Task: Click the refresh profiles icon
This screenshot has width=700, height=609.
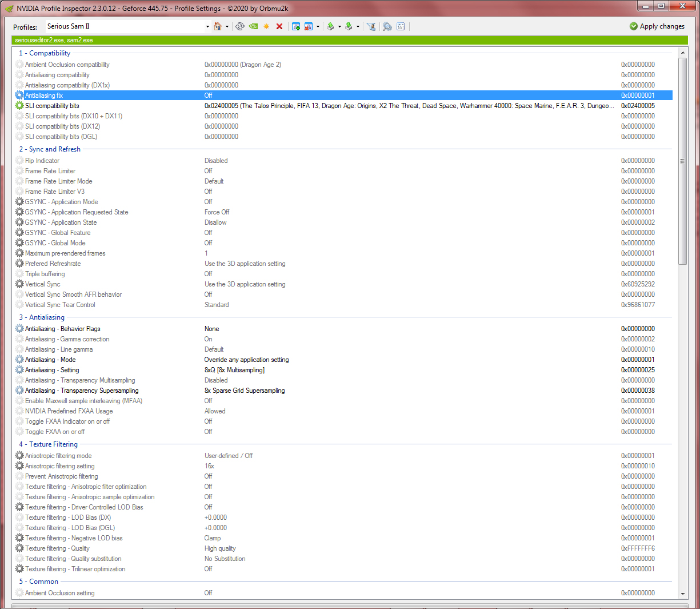Action: 240,26
